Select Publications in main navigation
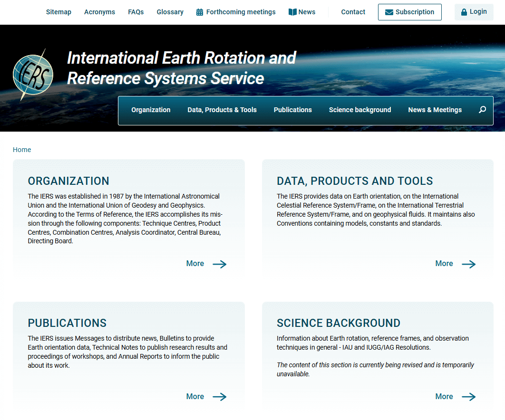The image size is (505, 420). click(x=292, y=110)
